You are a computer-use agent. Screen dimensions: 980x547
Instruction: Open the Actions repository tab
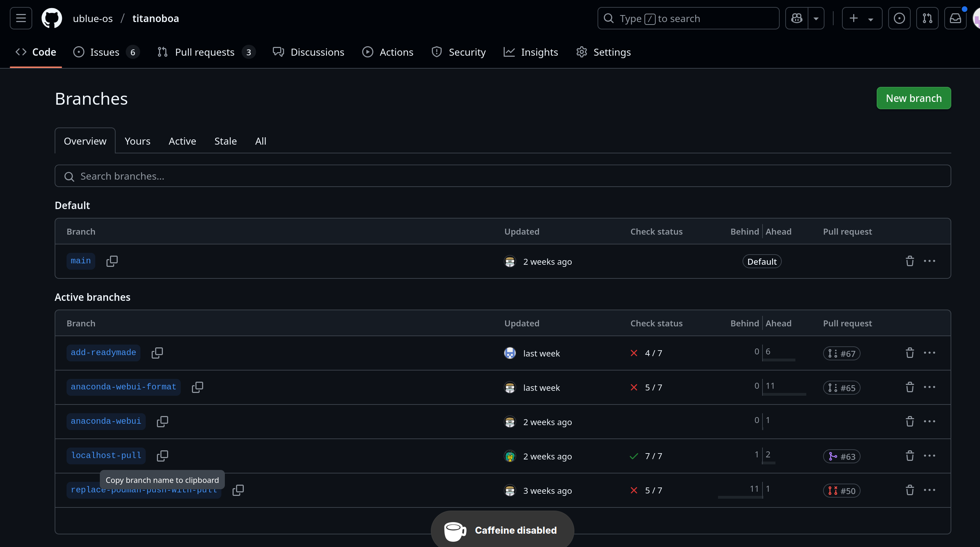click(x=388, y=52)
